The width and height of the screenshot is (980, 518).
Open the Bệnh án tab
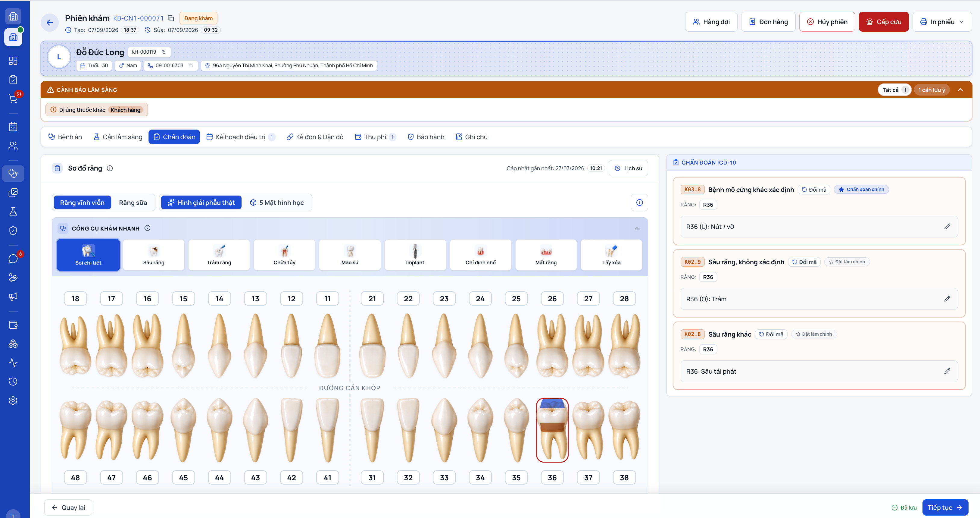65,137
